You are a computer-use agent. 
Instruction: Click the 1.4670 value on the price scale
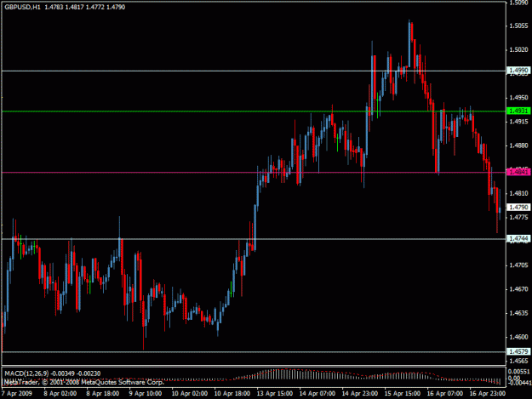click(x=518, y=289)
